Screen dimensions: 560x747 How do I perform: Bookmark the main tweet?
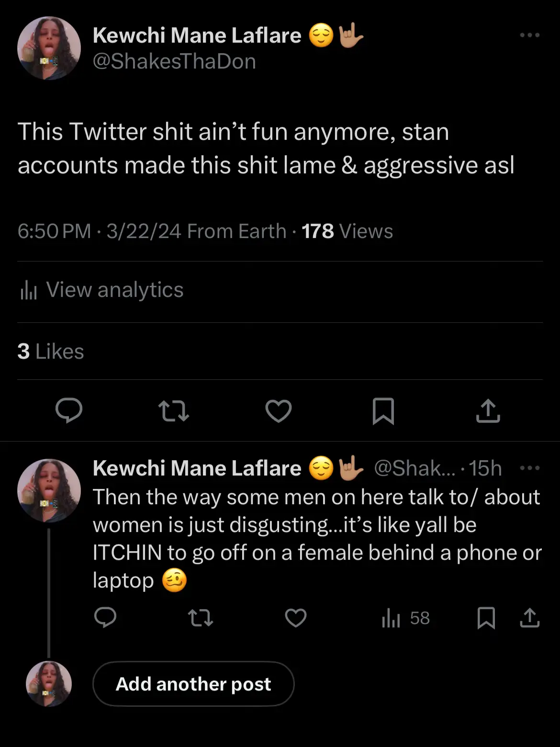coord(383,411)
